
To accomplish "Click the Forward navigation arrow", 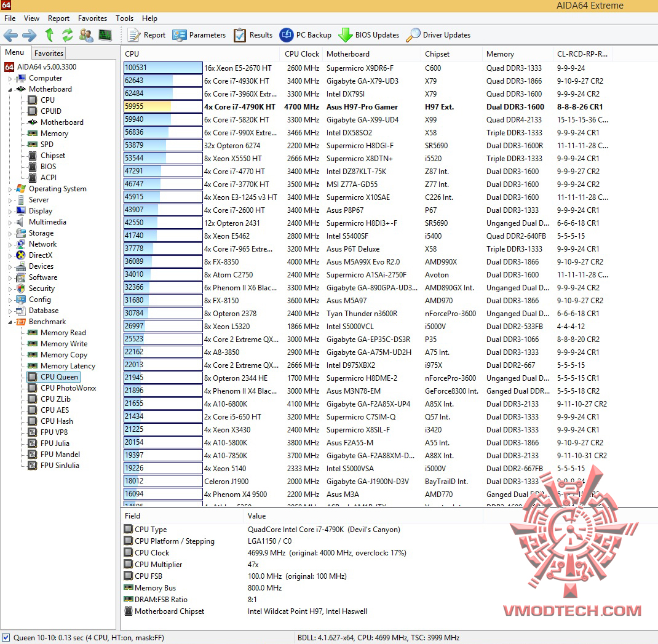I will pyautogui.click(x=29, y=35).
